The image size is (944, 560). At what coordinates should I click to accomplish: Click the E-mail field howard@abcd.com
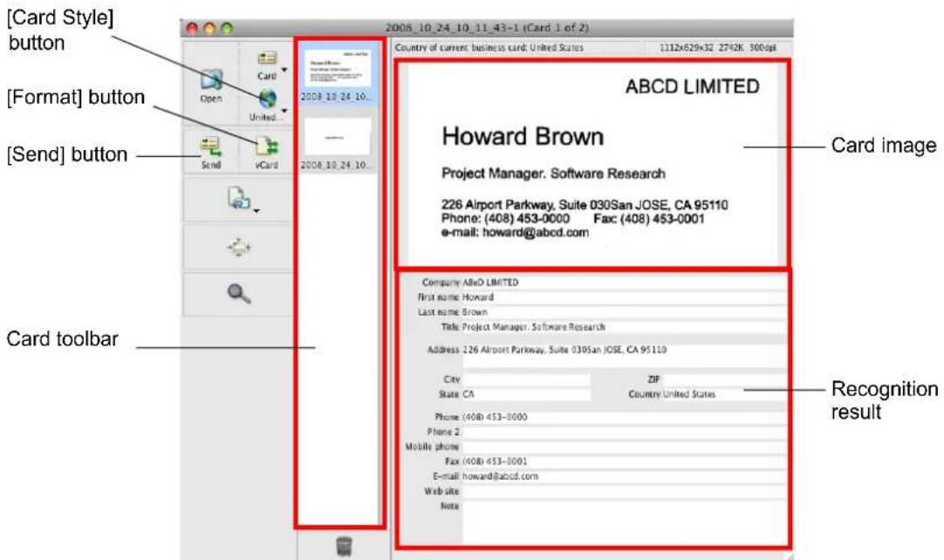coord(624,476)
